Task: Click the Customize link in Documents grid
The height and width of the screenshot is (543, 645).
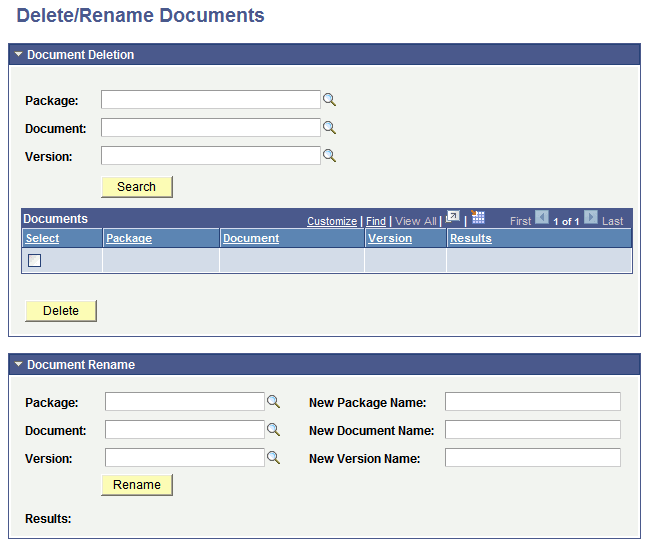Action: click(332, 221)
